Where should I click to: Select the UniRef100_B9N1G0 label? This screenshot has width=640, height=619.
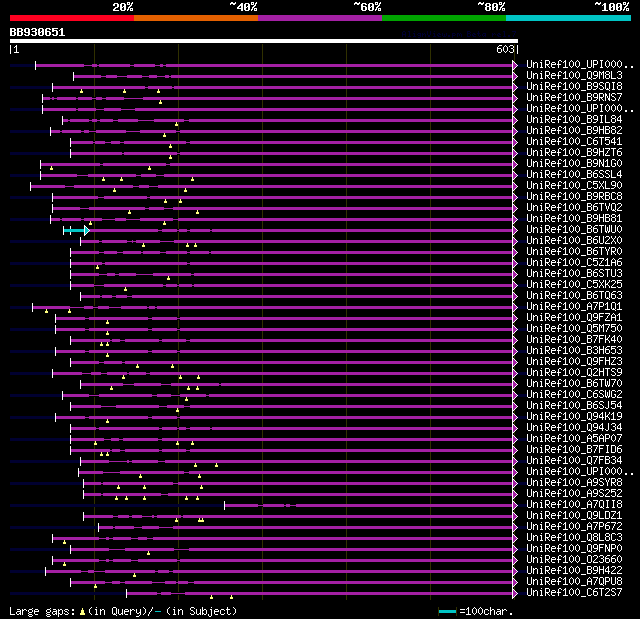click(574, 164)
